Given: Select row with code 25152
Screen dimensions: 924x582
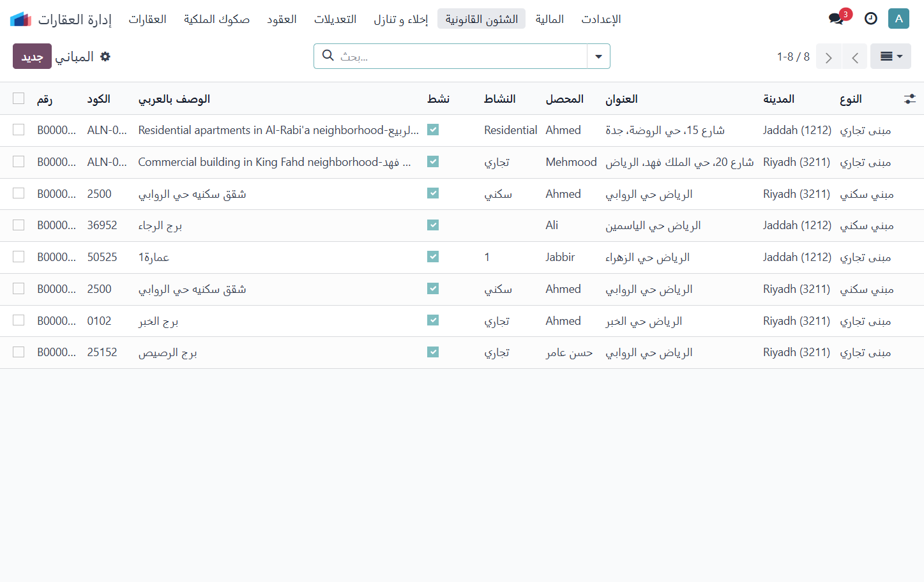Looking at the screenshot, I should coord(19,352).
